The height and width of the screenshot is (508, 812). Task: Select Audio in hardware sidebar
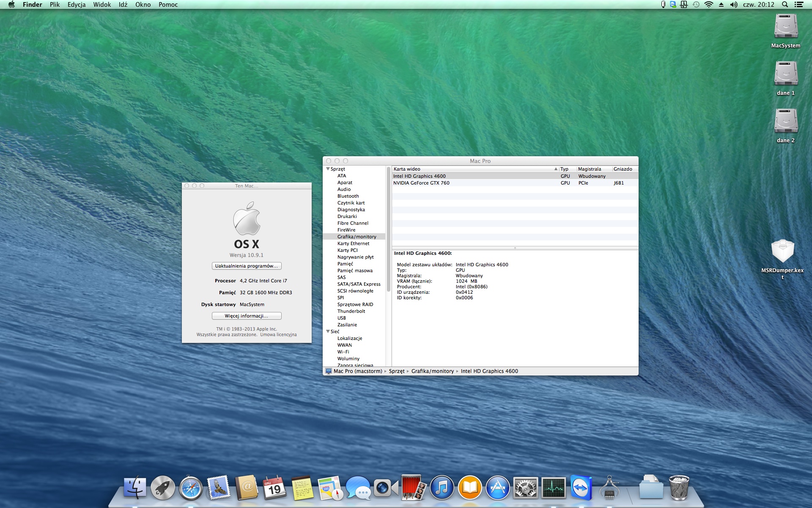[x=344, y=189]
